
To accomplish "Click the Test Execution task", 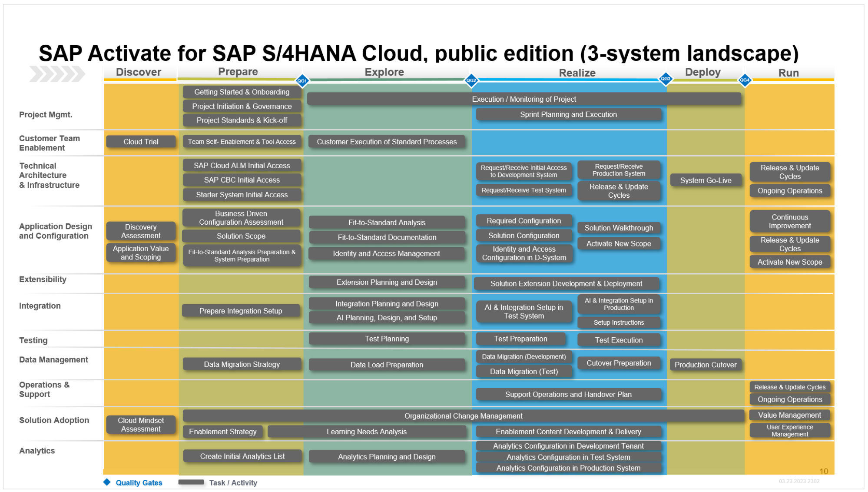I will click(x=619, y=340).
